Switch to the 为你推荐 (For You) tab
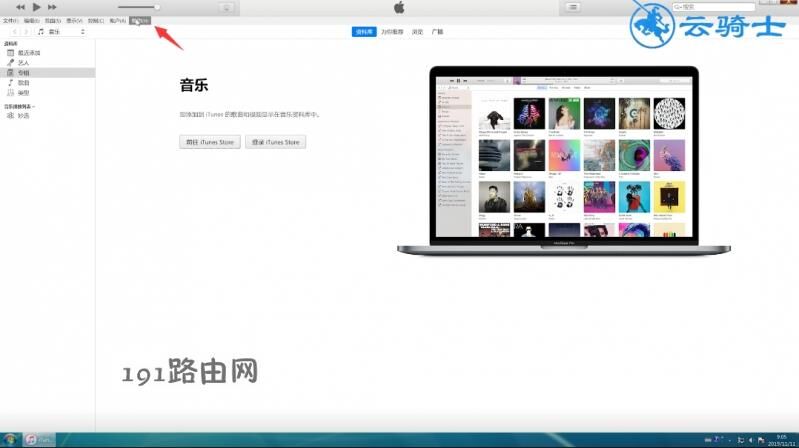Viewport: 799px width, 448px height. (392, 32)
